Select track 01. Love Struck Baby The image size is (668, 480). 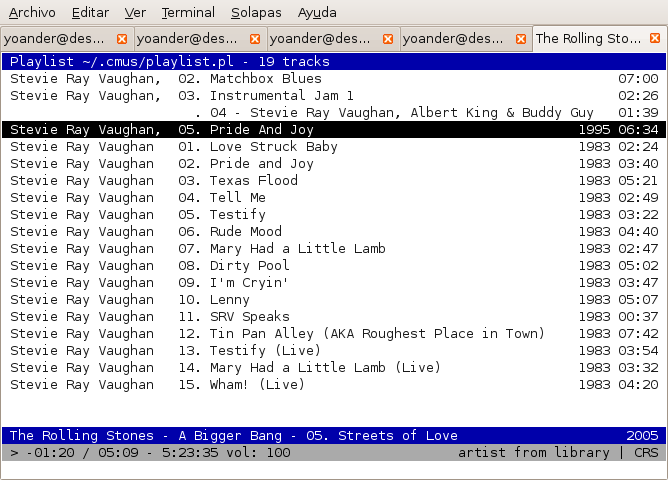pos(334,147)
